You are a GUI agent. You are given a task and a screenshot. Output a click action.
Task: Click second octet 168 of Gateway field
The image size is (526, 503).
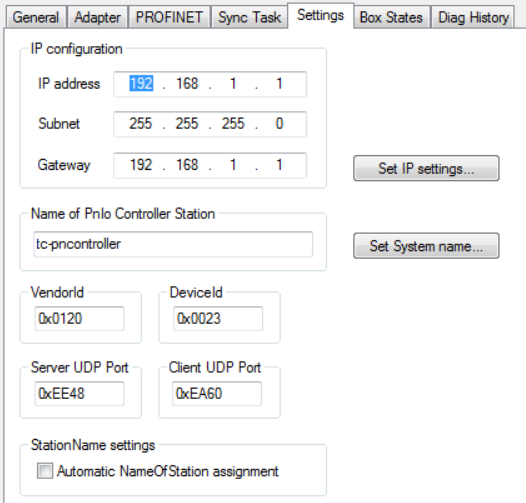coord(187,165)
